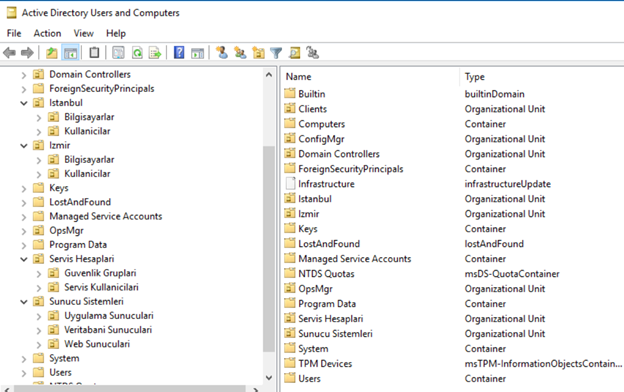Select ConfigMgr OU icon in list
624x392 pixels.
290,139
